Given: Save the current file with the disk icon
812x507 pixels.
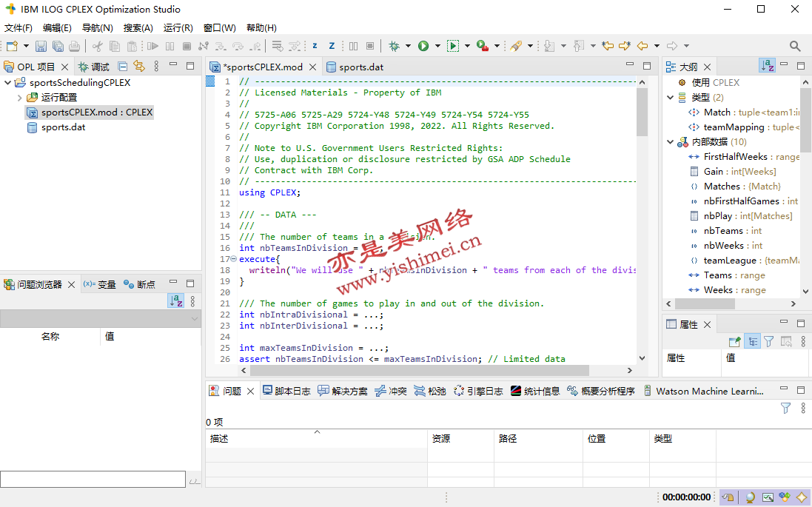Looking at the screenshot, I should (x=41, y=46).
